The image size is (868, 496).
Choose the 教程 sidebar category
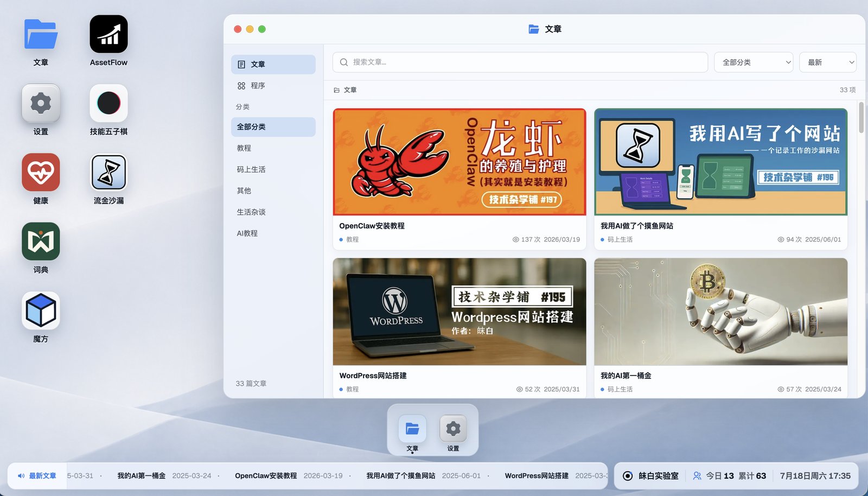[x=273, y=148]
